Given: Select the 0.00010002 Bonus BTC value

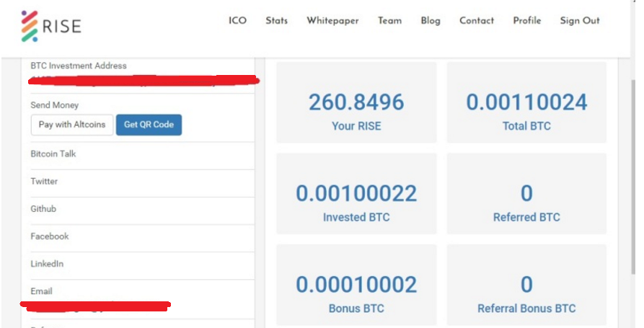Looking at the screenshot, I should point(356,285).
